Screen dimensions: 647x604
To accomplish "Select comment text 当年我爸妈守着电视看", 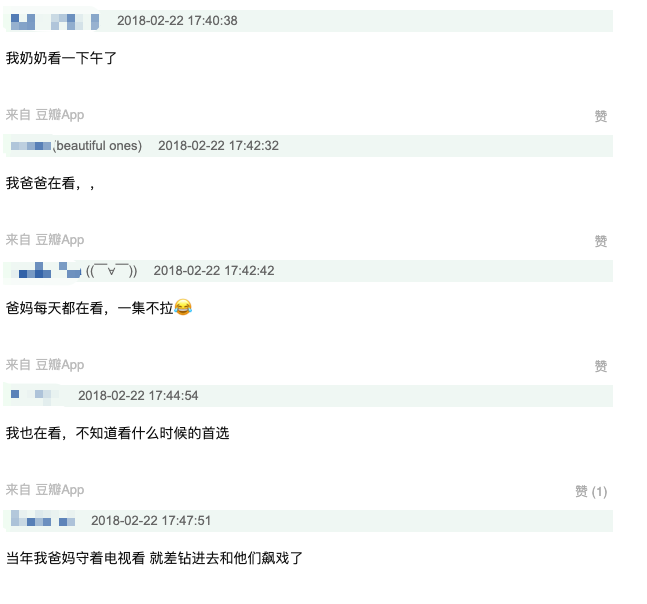I will [x=76, y=558].
